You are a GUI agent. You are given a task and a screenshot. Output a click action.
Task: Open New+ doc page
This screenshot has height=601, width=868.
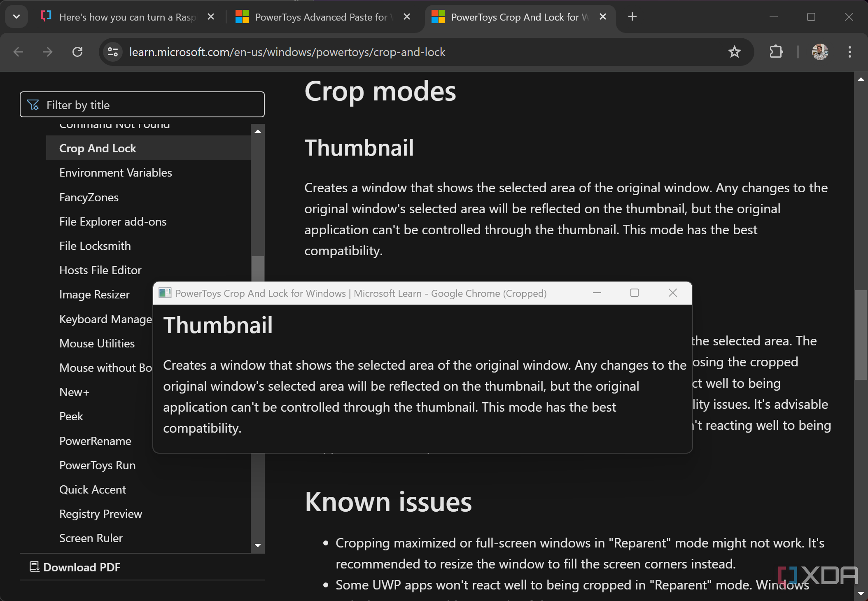[x=74, y=392]
